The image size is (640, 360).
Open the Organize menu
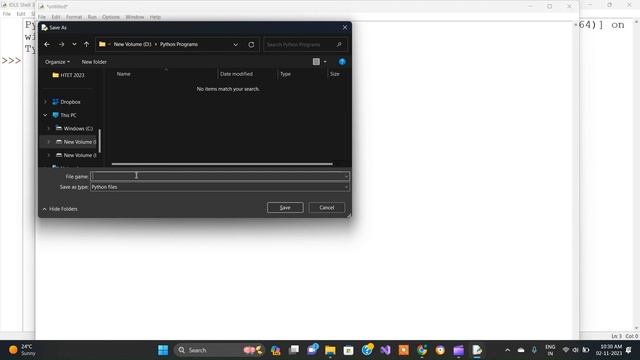click(x=57, y=62)
